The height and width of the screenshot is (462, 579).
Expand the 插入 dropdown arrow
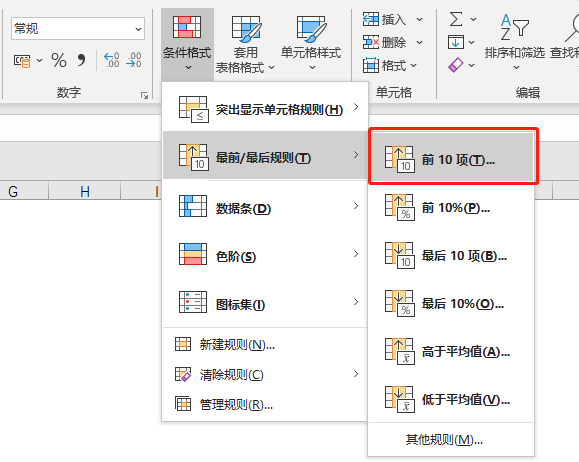click(419, 19)
